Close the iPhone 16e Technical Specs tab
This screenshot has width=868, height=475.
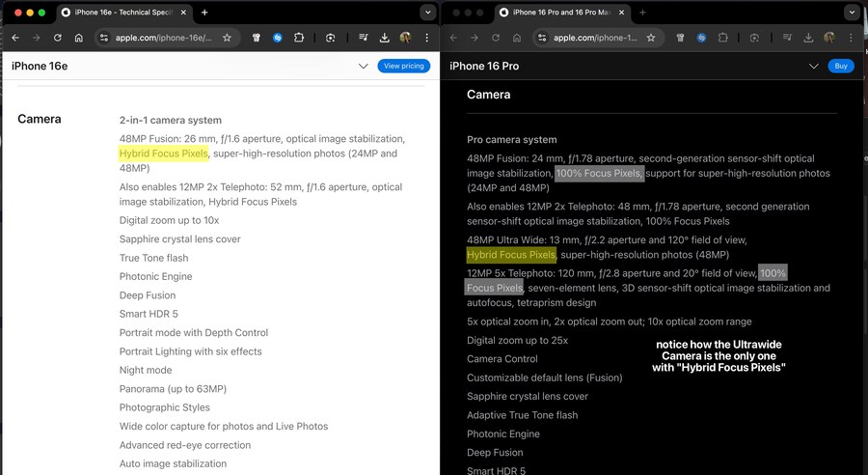183,13
